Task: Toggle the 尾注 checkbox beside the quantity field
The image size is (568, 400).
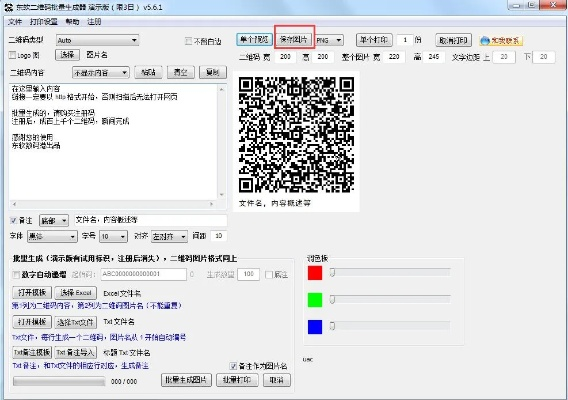Action: click(269, 275)
